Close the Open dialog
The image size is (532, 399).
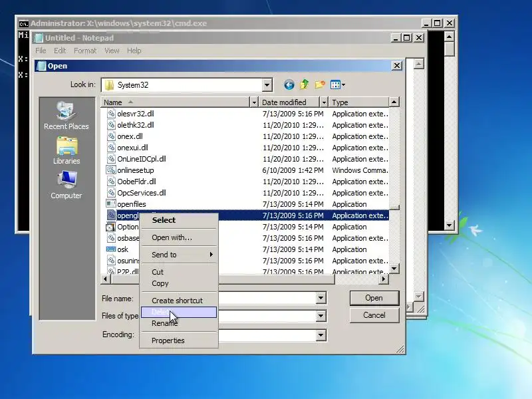[x=397, y=65]
